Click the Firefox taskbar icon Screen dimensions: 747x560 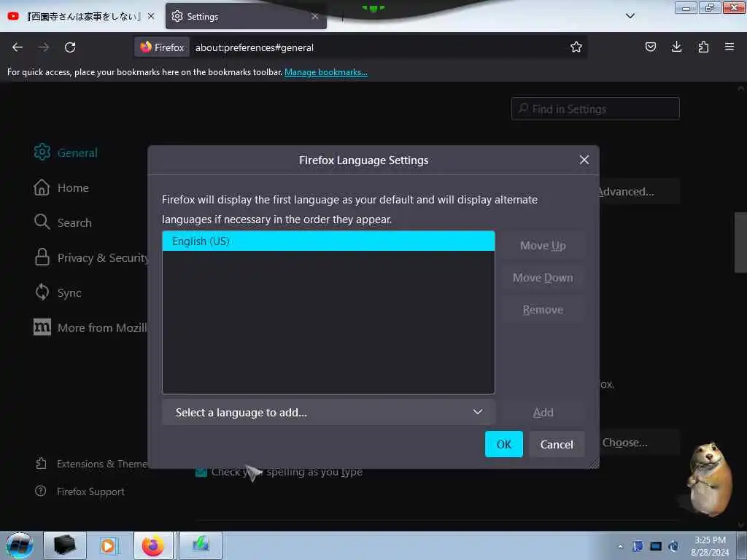pos(153,545)
